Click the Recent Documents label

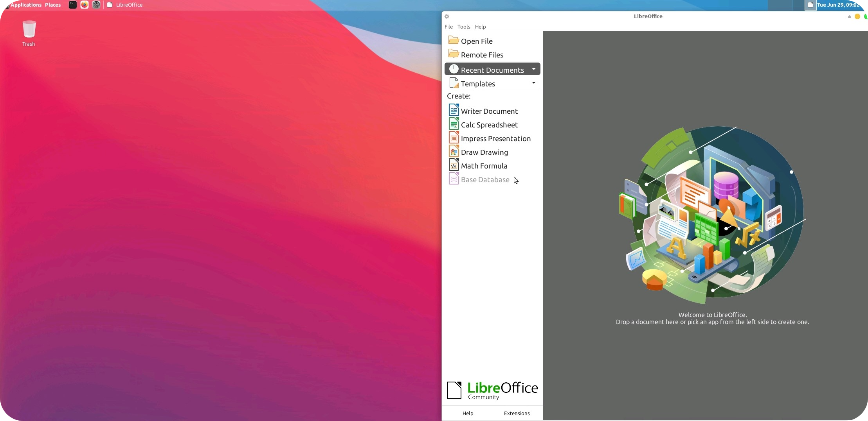coord(492,70)
